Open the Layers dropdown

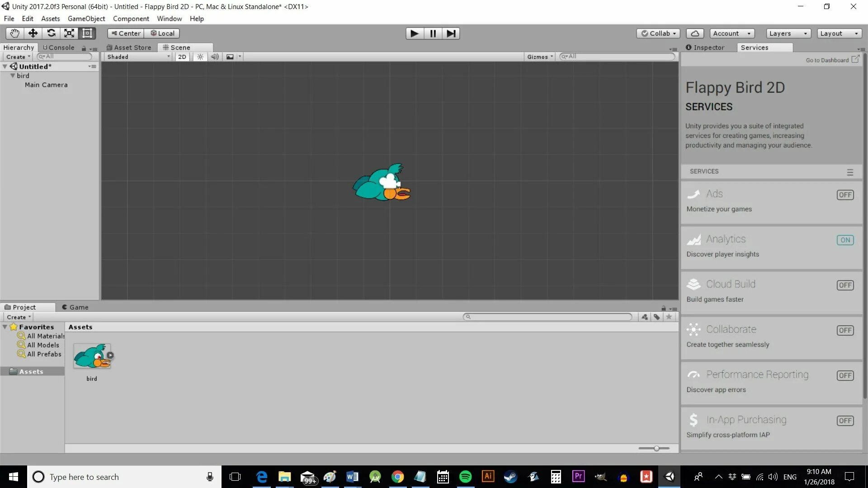click(788, 33)
